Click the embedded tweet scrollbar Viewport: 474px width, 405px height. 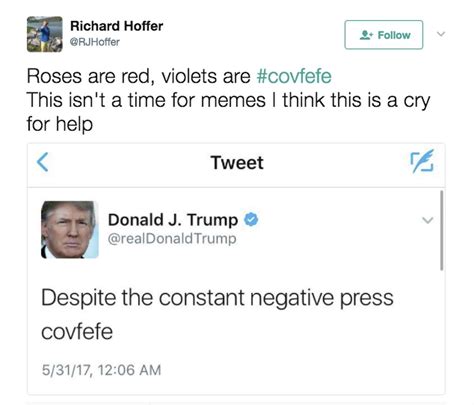point(442,230)
